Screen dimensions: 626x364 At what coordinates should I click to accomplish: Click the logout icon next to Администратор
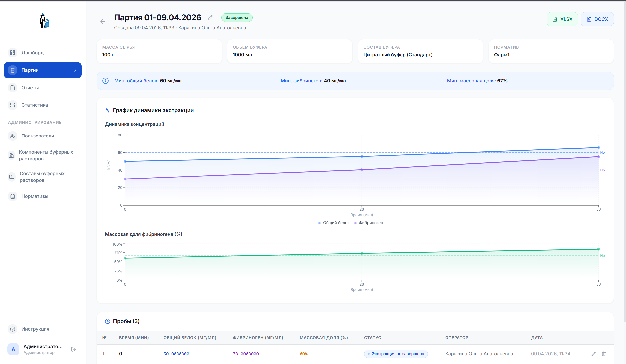pyautogui.click(x=74, y=349)
